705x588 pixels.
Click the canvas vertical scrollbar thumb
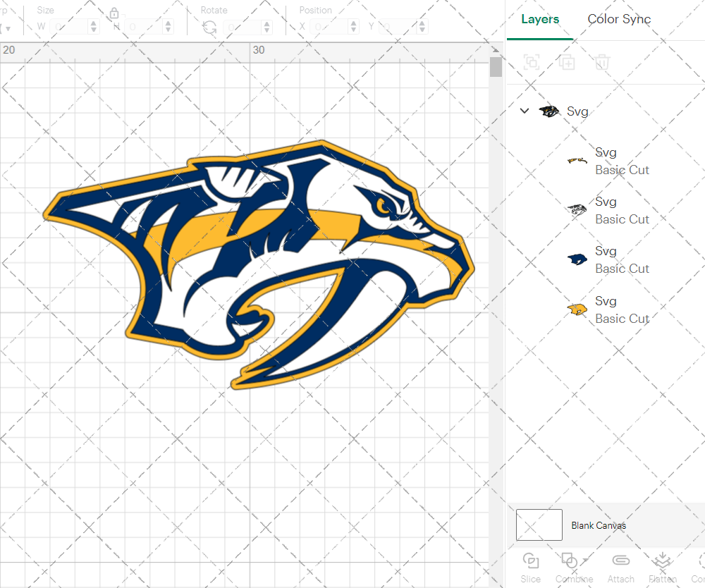coord(496,67)
